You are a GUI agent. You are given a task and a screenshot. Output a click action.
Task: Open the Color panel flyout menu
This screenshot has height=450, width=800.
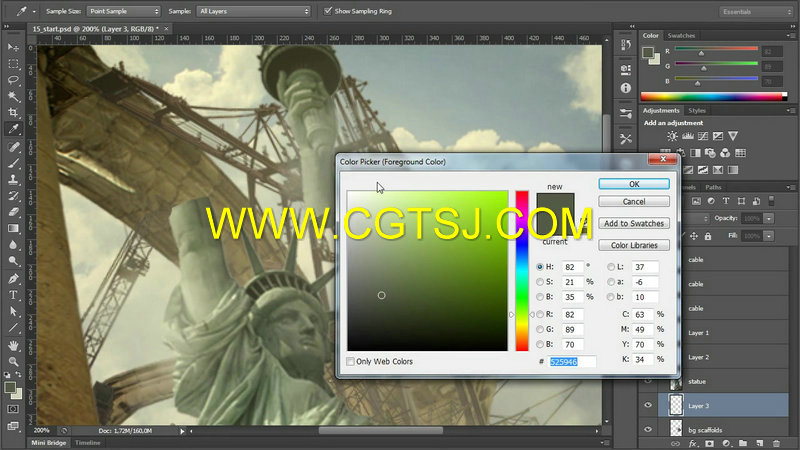pos(789,36)
